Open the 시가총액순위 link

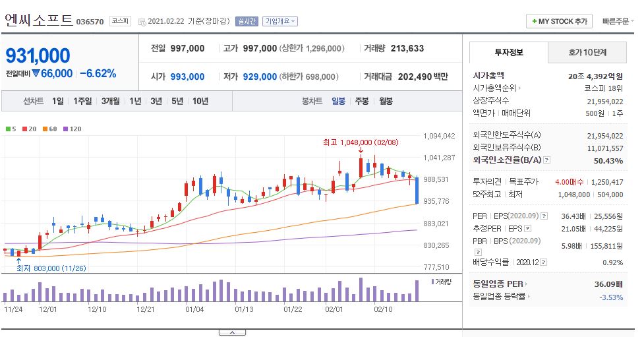(496, 88)
